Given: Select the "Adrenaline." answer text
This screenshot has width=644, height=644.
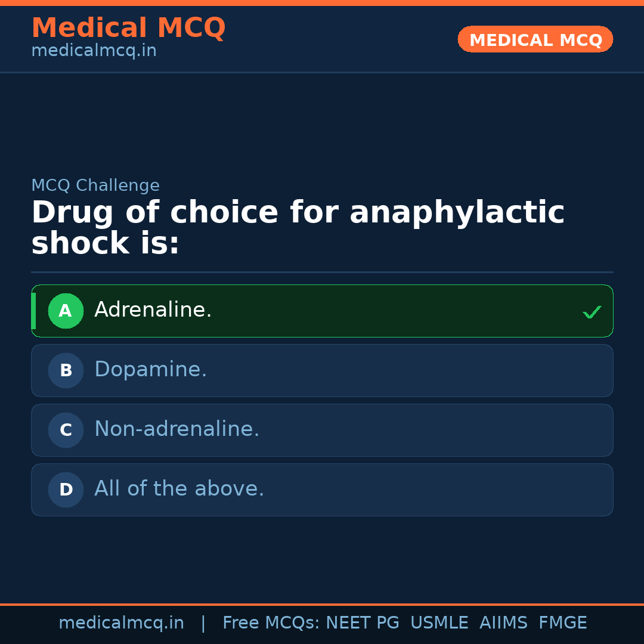Looking at the screenshot, I should click(153, 310).
